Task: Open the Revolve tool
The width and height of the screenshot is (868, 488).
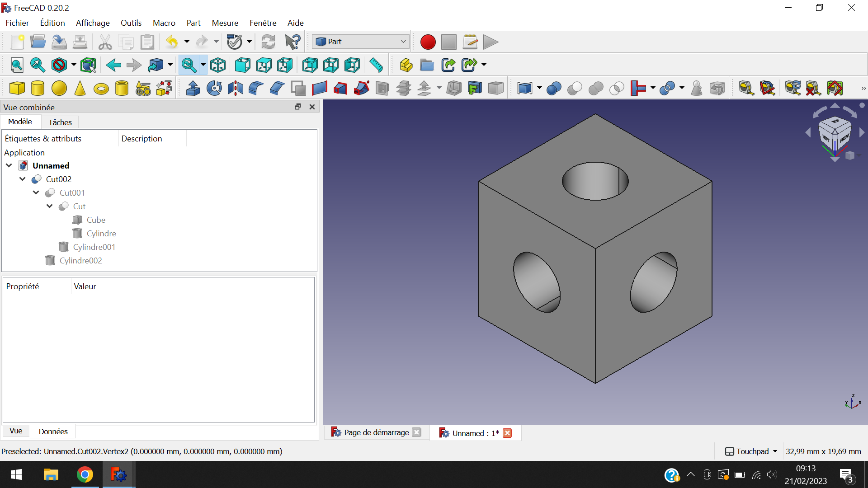Action: (214, 88)
